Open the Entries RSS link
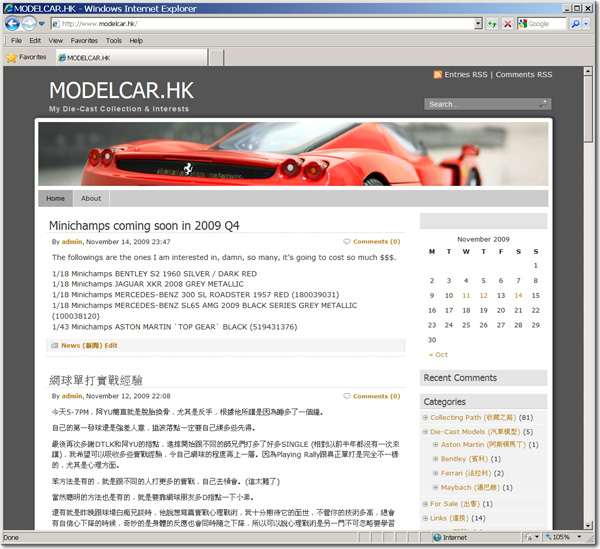The image size is (600, 549). pyautogui.click(x=466, y=75)
